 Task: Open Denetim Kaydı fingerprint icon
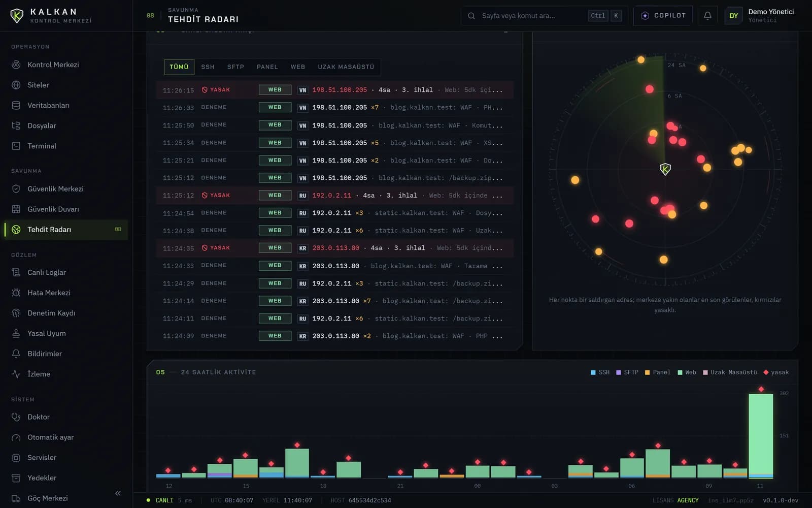pos(16,313)
